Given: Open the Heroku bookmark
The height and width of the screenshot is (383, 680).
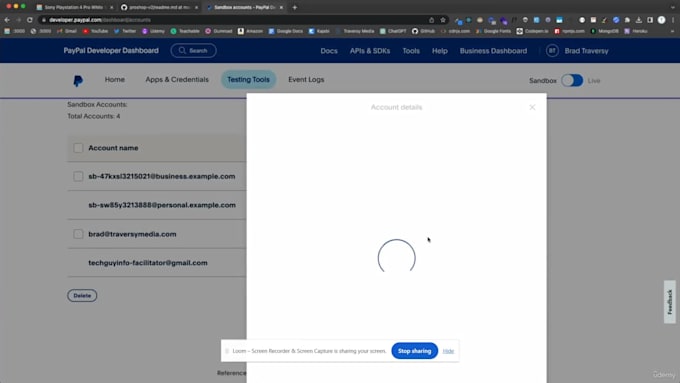Looking at the screenshot, I should tap(636, 31).
